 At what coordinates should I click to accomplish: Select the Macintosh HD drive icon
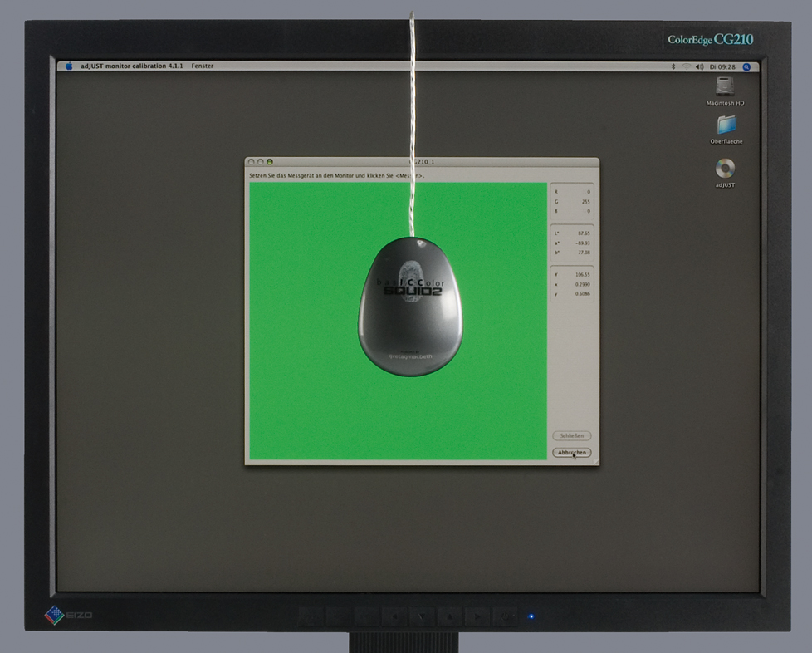pyautogui.click(x=725, y=86)
